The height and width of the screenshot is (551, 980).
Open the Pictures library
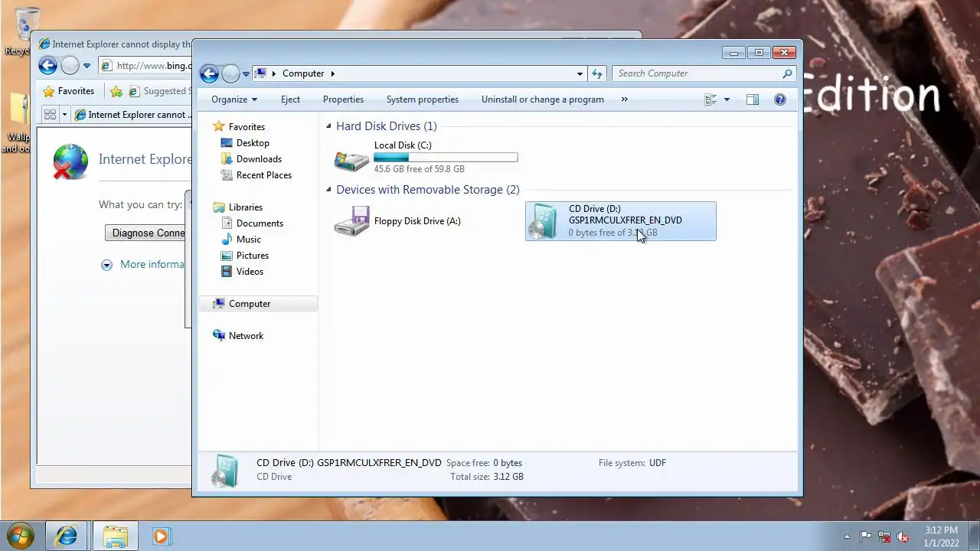[253, 256]
